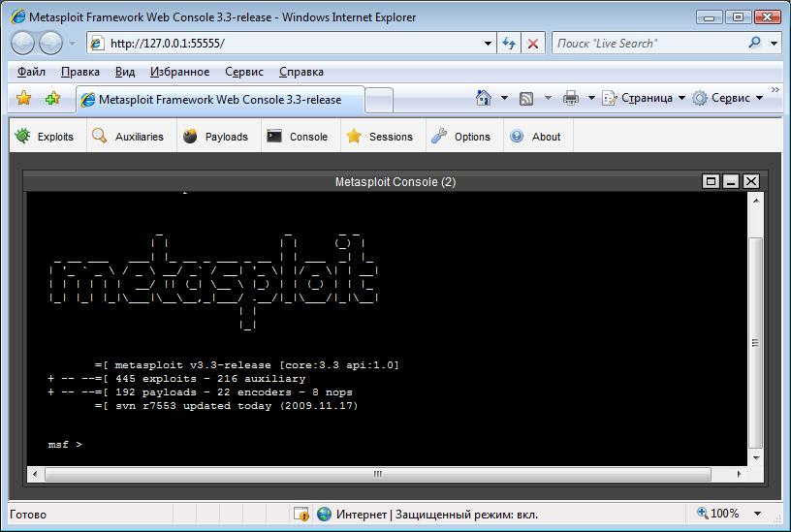Open the zoom level dropdown arrow
This screenshot has height=532, width=791.
[x=758, y=514]
